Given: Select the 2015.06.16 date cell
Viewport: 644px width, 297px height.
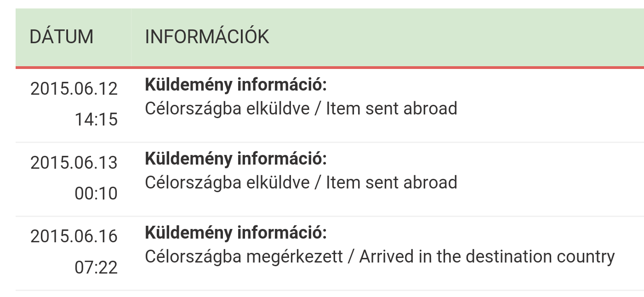Looking at the screenshot, I should tap(74, 236).
